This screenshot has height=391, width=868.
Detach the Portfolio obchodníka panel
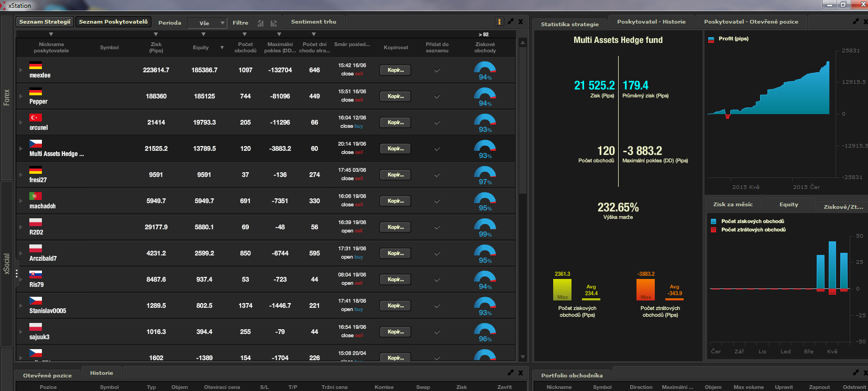856,373
